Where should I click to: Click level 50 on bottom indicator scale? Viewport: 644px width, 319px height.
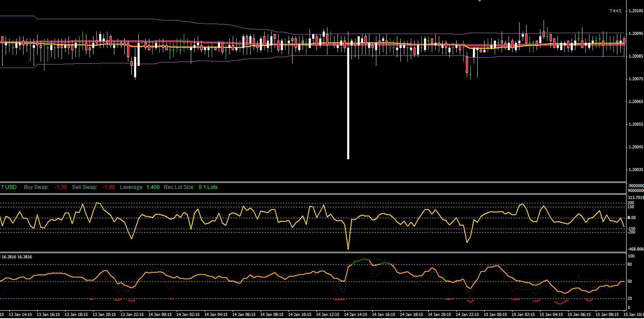point(630,281)
